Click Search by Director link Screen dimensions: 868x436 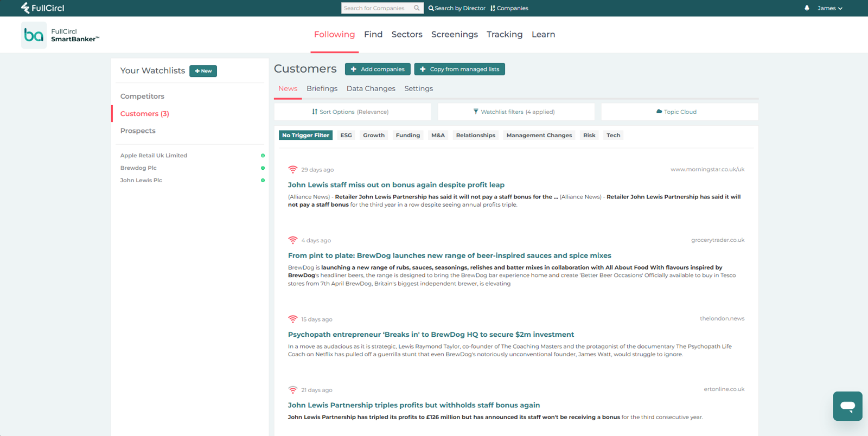point(457,8)
